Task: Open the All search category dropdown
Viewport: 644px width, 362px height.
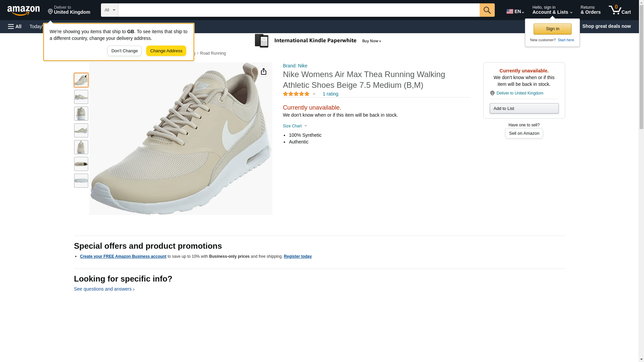Action: [x=109, y=10]
